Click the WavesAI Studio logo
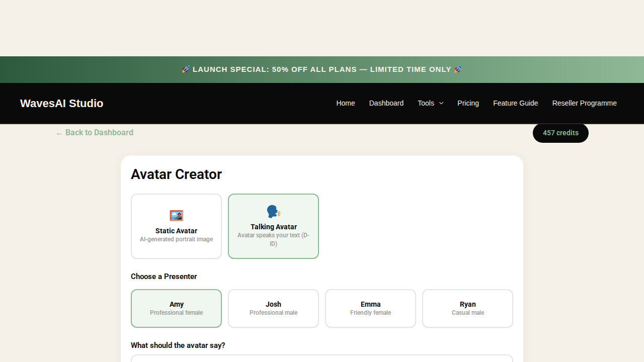Image resolution: width=644 pixels, height=362 pixels. point(61,103)
